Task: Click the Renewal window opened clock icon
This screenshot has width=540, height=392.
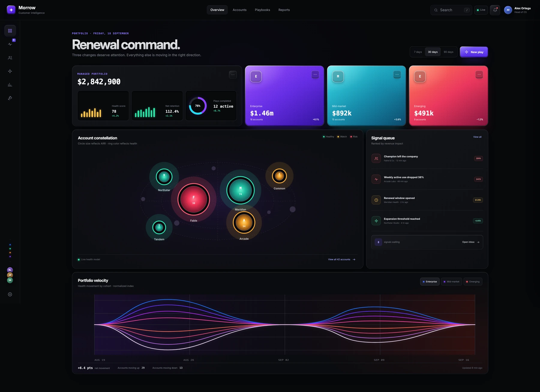Action: [376, 200]
